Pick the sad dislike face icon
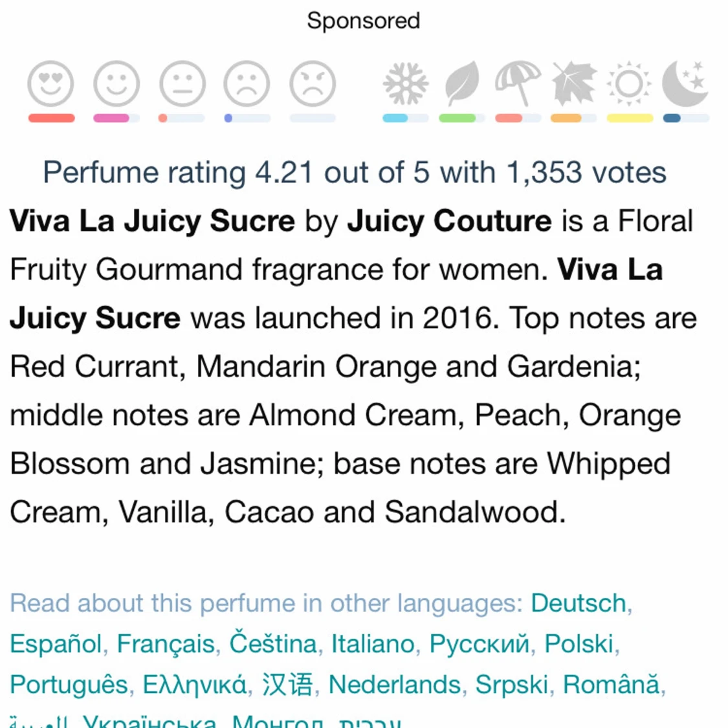Screen dimensions: 728x728 click(247, 84)
